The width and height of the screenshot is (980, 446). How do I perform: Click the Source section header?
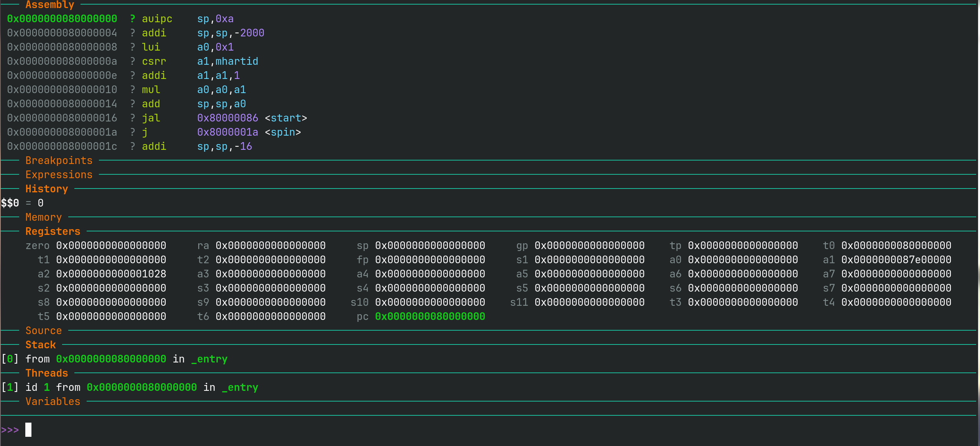[x=43, y=331]
